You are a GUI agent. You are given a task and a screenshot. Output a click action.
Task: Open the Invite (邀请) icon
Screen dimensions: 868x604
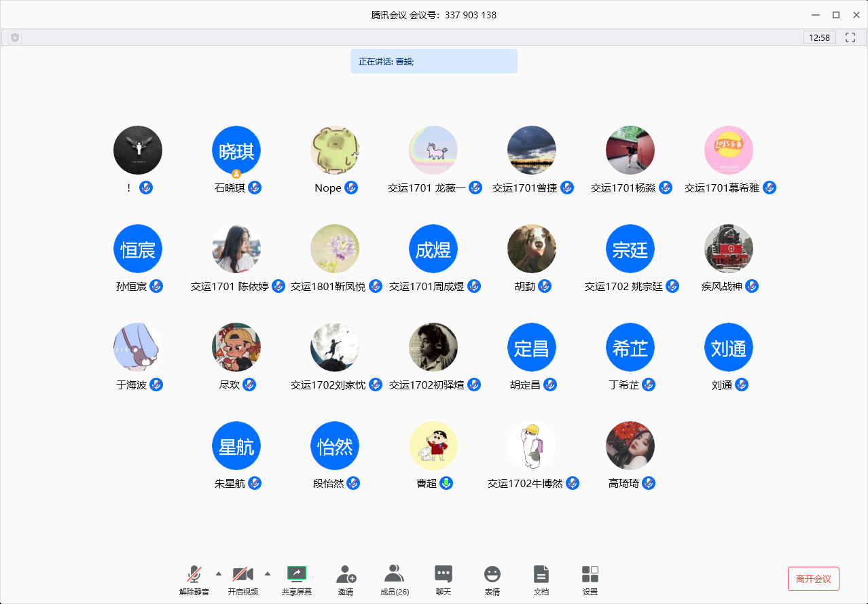(346, 575)
